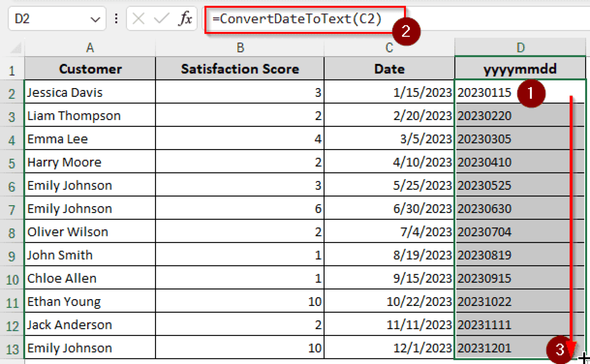Click the Name Box showing D2

(52, 19)
